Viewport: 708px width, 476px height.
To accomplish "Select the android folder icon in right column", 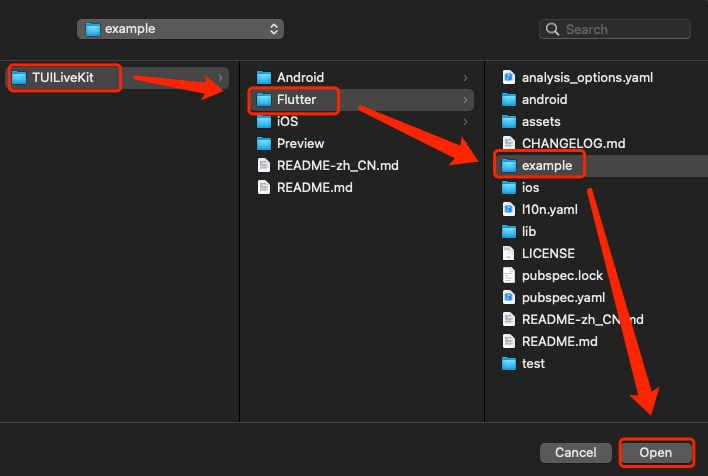I will pos(509,100).
